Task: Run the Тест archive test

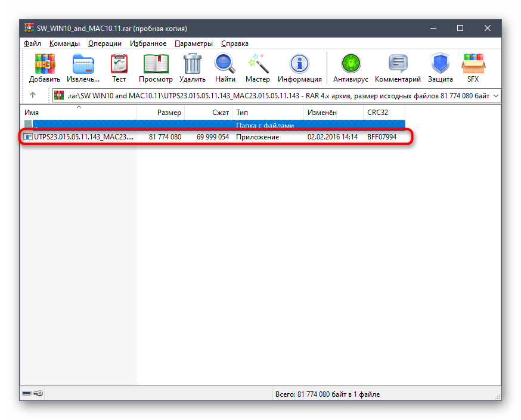Action: [x=119, y=63]
